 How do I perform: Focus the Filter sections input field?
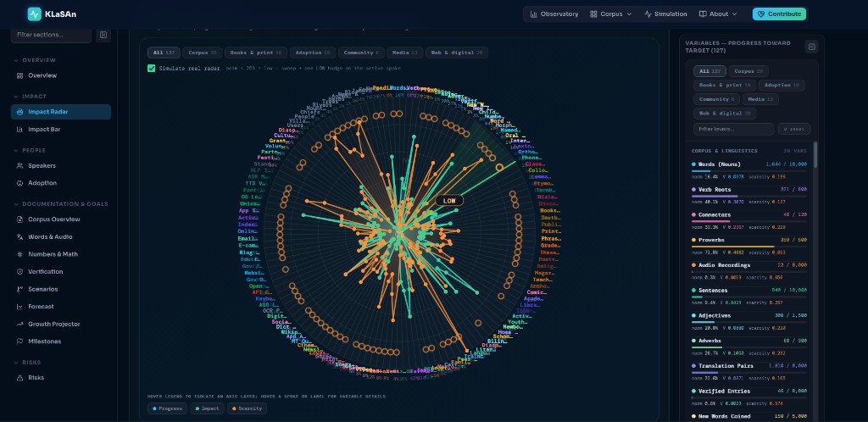pyautogui.click(x=51, y=35)
